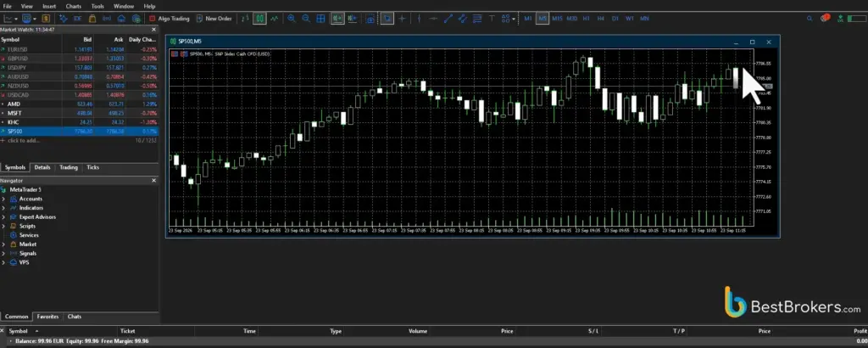Switch to the Ticks tab

pyautogui.click(x=93, y=167)
